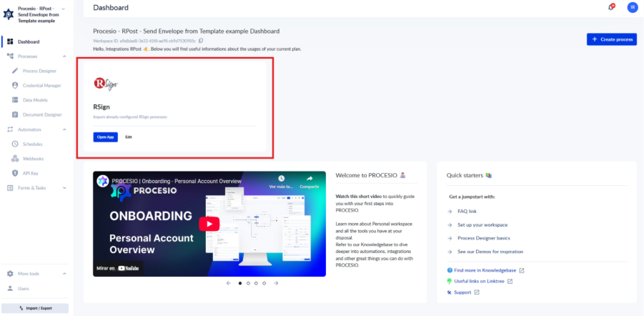Image resolution: width=644 pixels, height=316 pixels.
Task: Open Webhooks from the sidebar
Action: coord(33,159)
